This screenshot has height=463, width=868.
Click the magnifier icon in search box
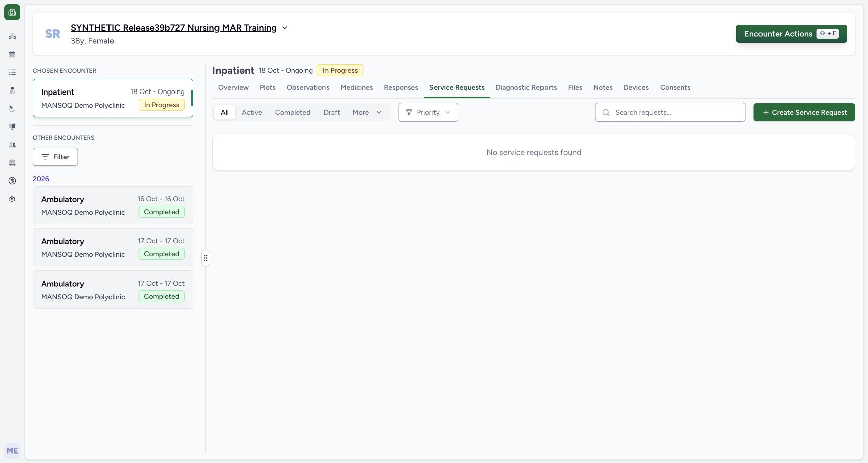(606, 113)
